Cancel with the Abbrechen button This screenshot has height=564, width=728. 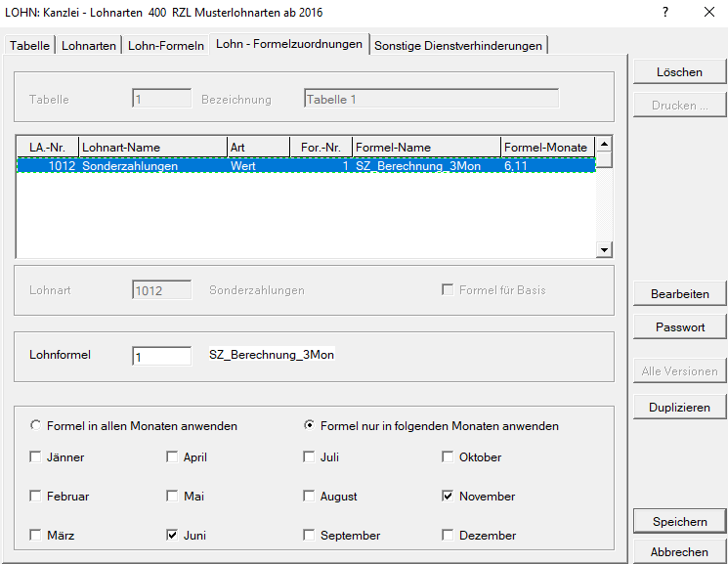click(680, 552)
